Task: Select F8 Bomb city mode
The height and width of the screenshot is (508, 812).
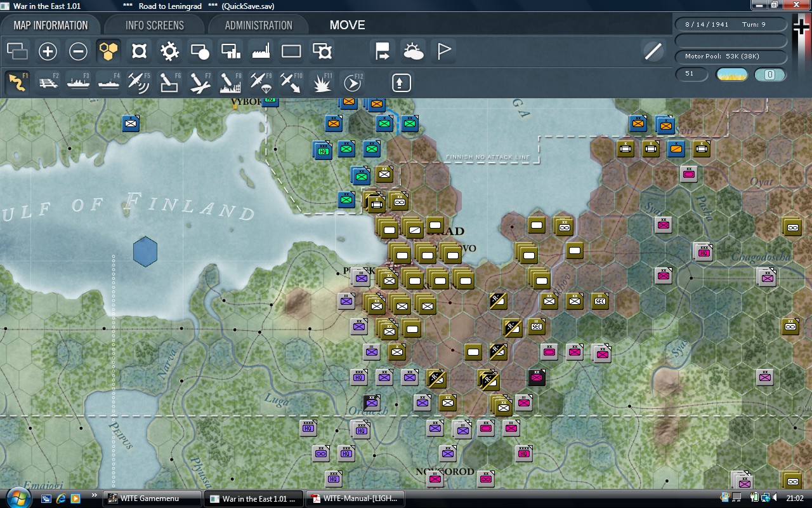Action: pos(230,83)
